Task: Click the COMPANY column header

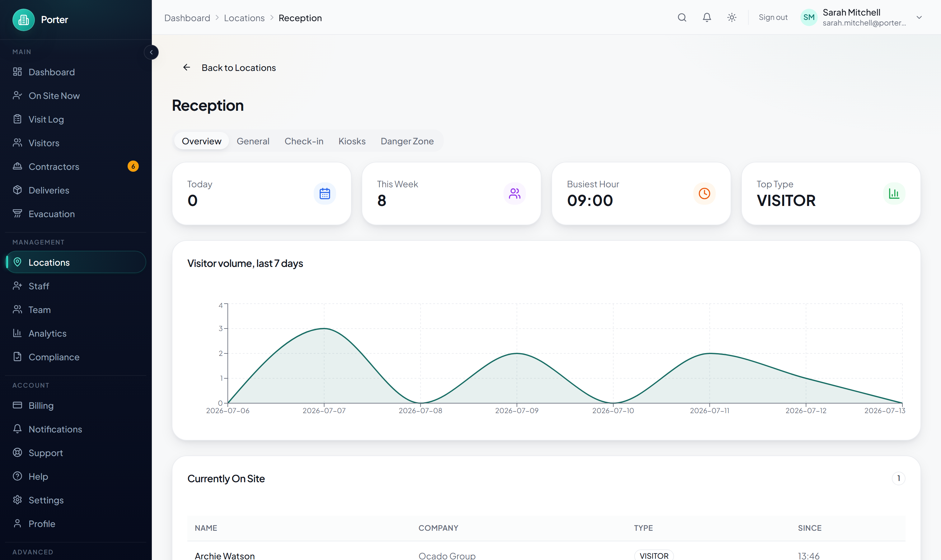Action: coord(438,528)
